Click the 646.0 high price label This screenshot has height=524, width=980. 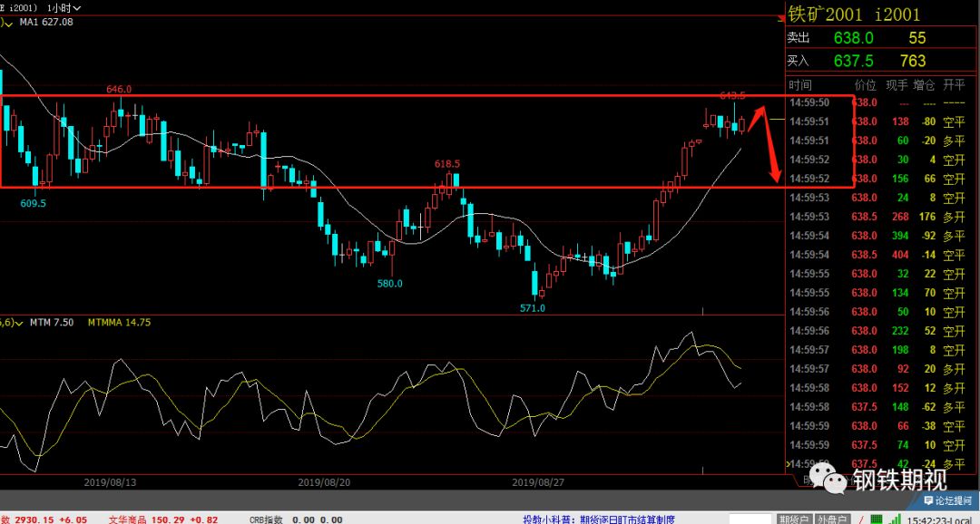click(119, 90)
